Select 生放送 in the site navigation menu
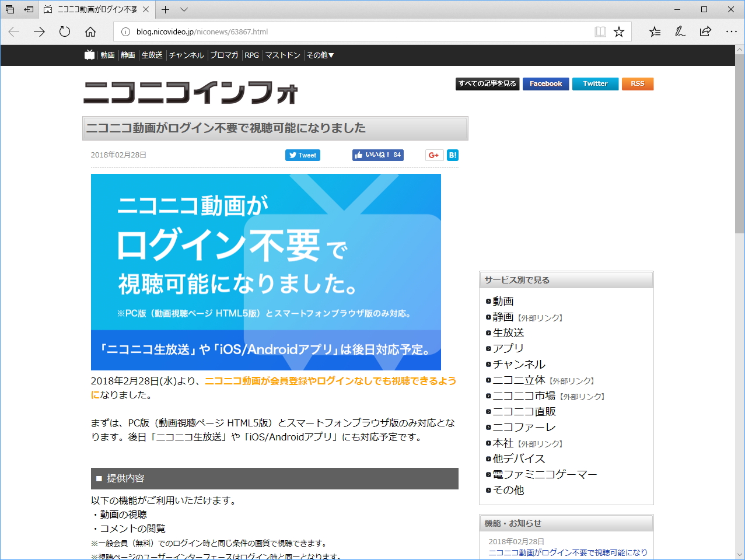Image resolution: width=745 pixels, height=560 pixels. [152, 55]
